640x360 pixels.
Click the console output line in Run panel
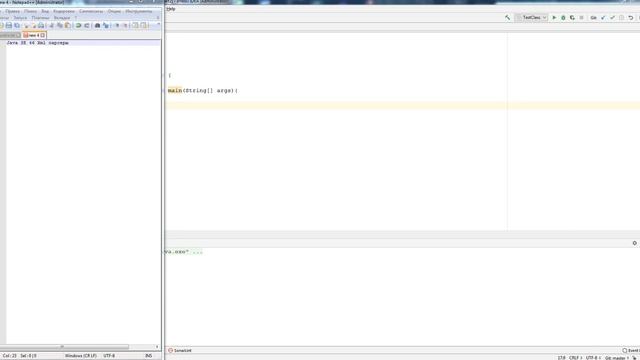click(x=184, y=251)
